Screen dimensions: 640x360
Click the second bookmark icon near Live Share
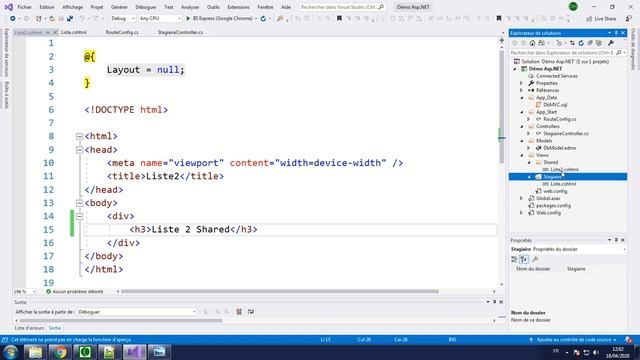pyautogui.click(x=499, y=18)
